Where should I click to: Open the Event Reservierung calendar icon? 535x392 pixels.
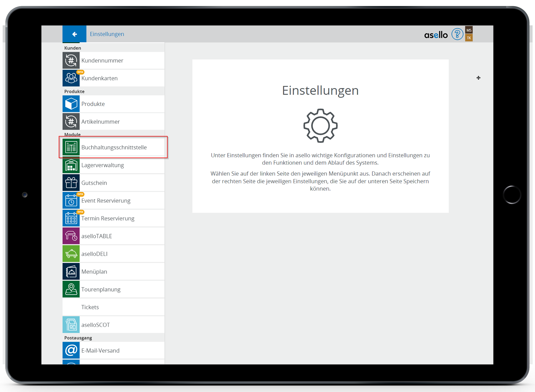(x=71, y=201)
